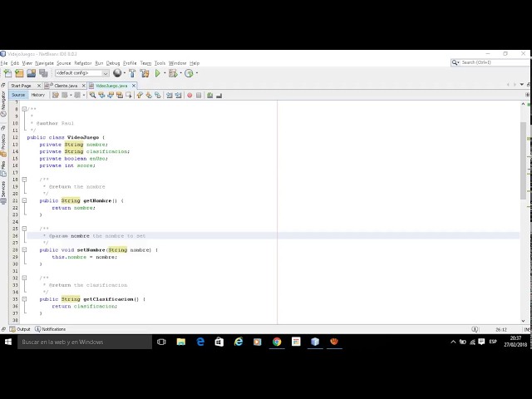The image size is (532, 399).
Task: Collapse the comment fold at line 25
Action: pyautogui.click(x=24, y=229)
